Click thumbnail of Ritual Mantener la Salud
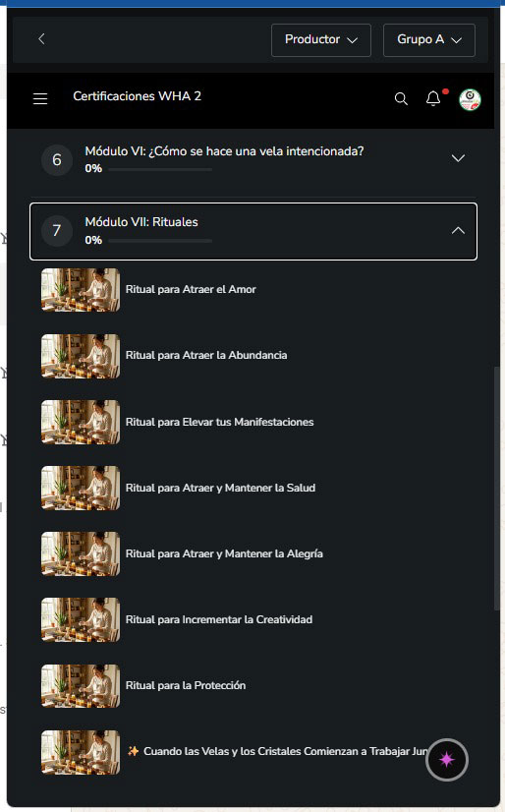 click(x=81, y=488)
